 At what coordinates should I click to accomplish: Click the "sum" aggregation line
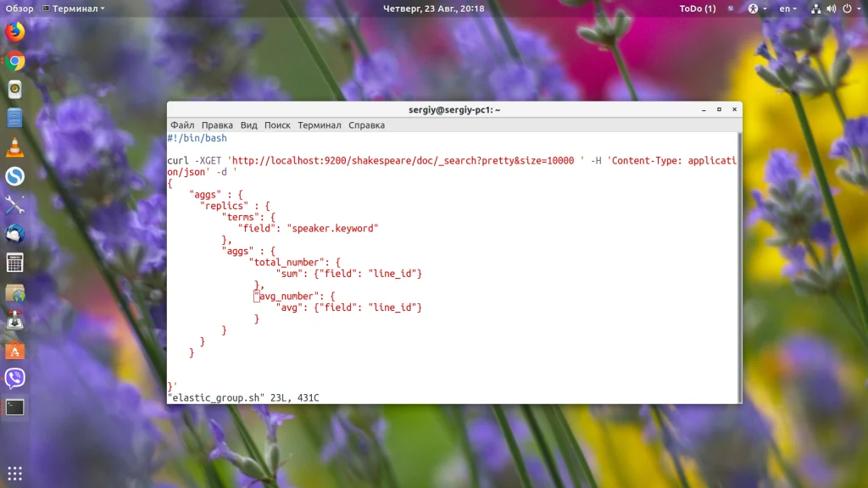tap(348, 274)
